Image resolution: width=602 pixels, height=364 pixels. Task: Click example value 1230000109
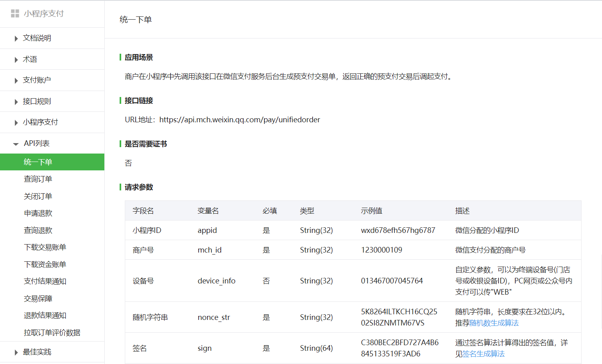coord(382,250)
